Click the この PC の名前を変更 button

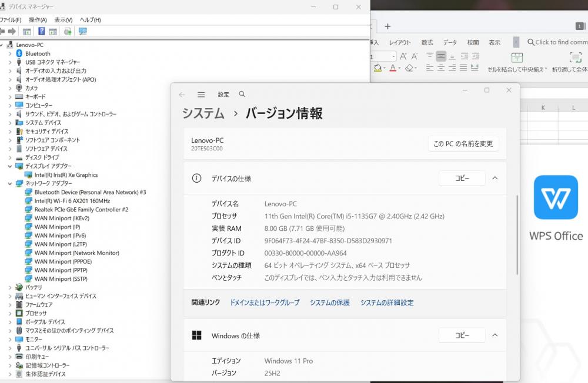(463, 144)
